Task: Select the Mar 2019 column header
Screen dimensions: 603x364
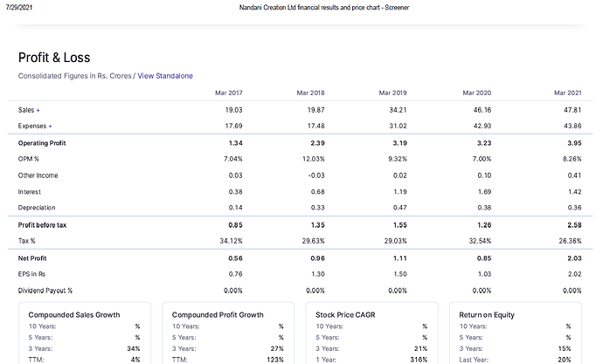Action: (x=392, y=93)
